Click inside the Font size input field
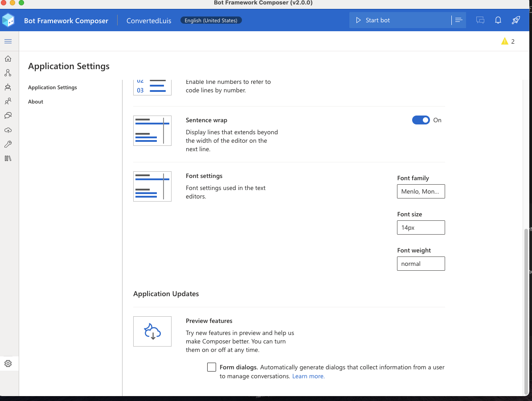The image size is (532, 401). click(x=421, y=227)
